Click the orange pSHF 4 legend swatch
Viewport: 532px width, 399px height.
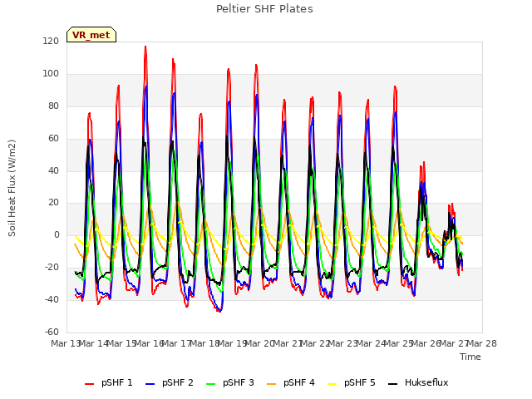tap(272, 384)
